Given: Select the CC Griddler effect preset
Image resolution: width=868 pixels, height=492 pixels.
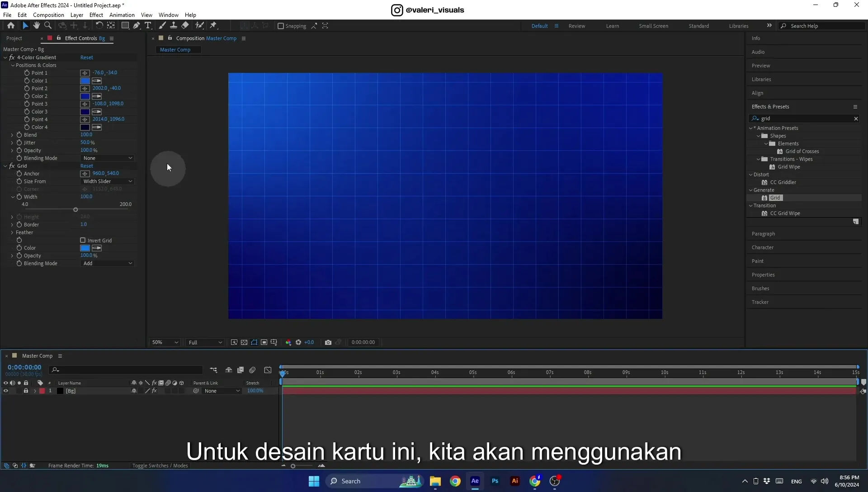Looking at the screenshot, I should [783, 182].
